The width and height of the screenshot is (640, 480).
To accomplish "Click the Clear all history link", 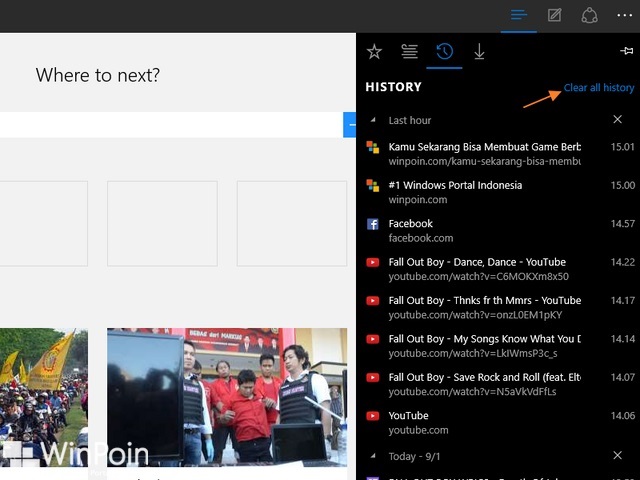I will tap(599, 88).
